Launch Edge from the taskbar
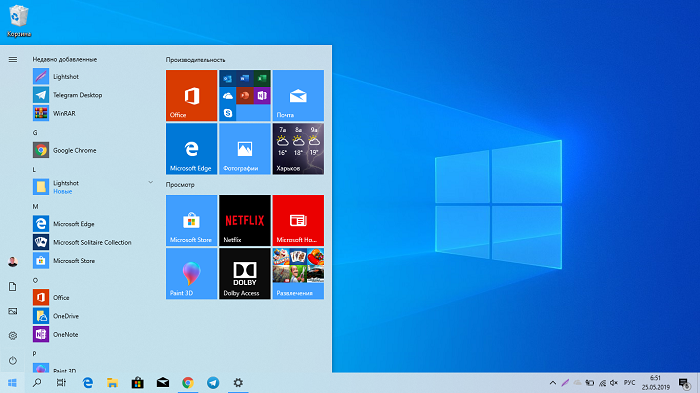The height and width of the screenshot is (393, 700). 88,383
